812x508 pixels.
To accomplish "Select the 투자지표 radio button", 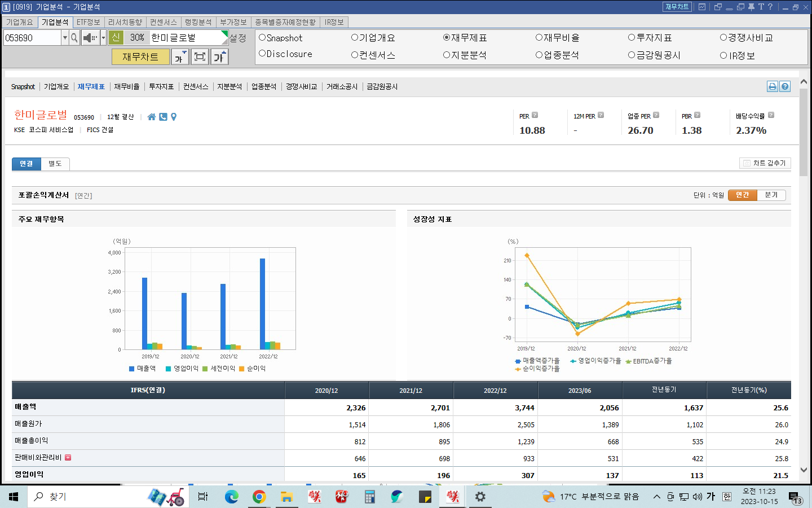I will click(632, 37).
